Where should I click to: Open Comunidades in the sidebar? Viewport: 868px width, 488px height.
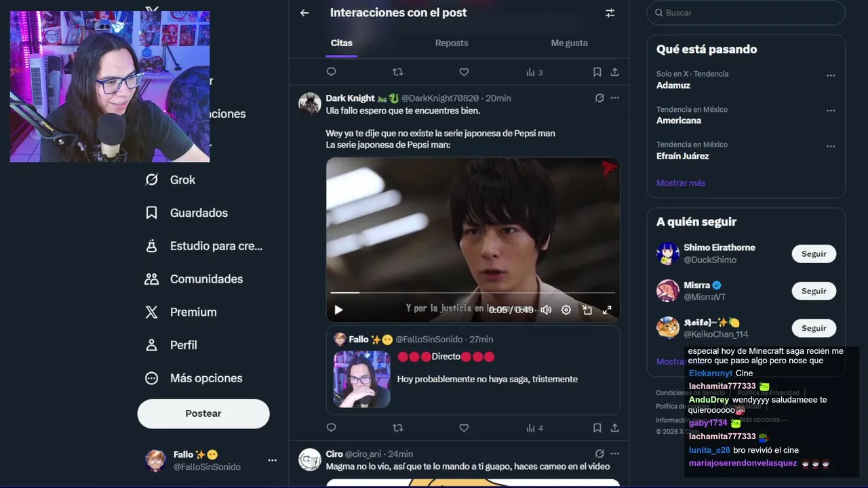click(195, 279)
